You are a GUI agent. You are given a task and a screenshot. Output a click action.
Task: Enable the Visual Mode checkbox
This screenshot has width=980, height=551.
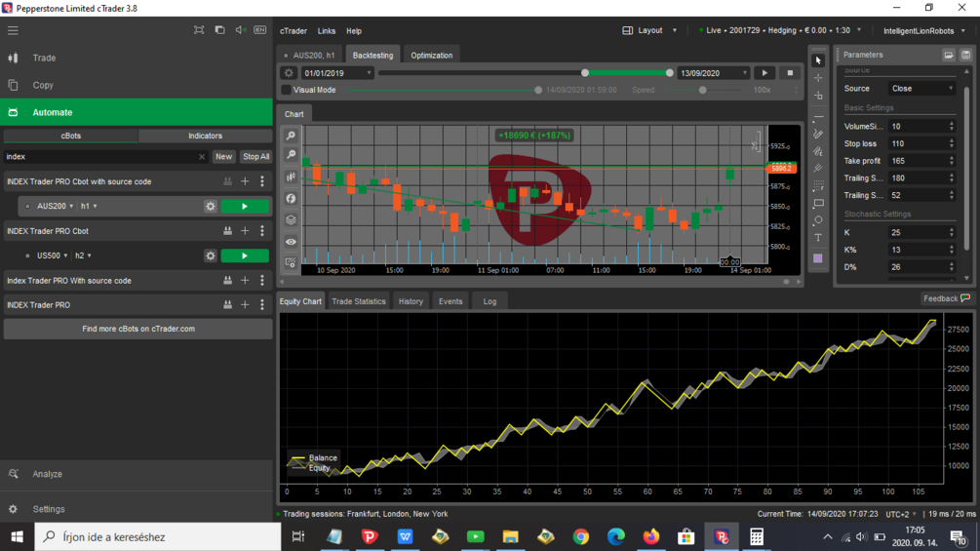287,90
